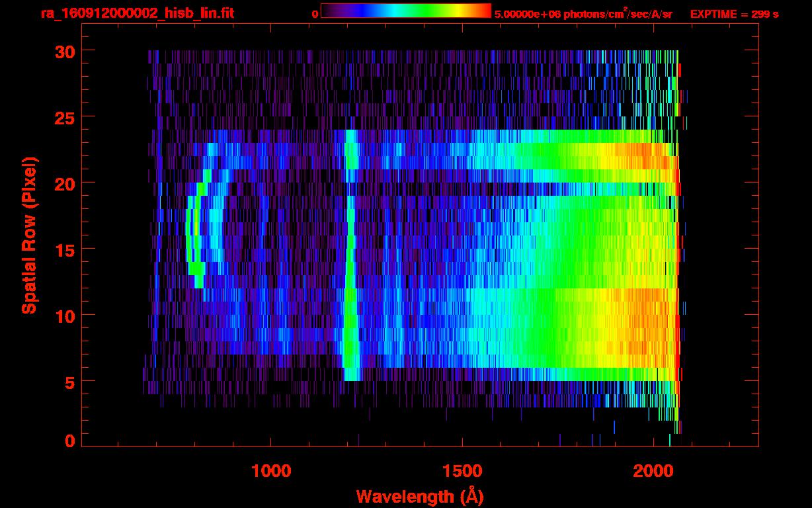Click the y-axis tick label 5
The height and width of the screenshot is (508, 812).
tap(69, 382)
